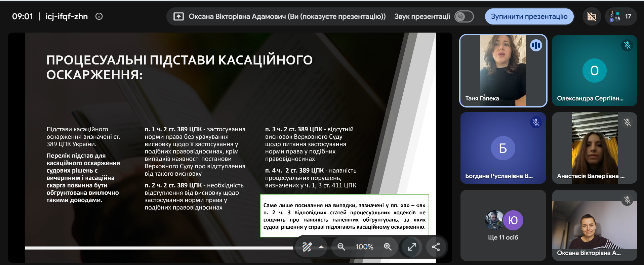Click the participant count "17"
The width and height of the screenshot is (644, 265).
(628, 16)
